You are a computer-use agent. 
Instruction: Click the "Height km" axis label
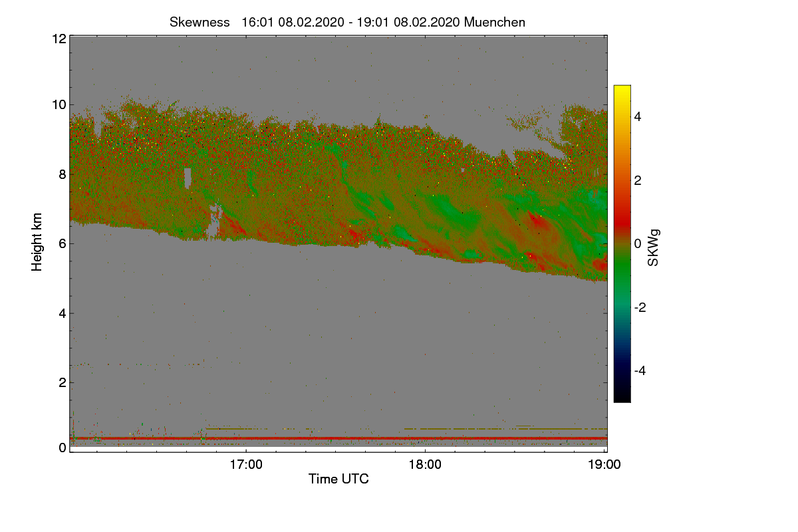point(37,243)
